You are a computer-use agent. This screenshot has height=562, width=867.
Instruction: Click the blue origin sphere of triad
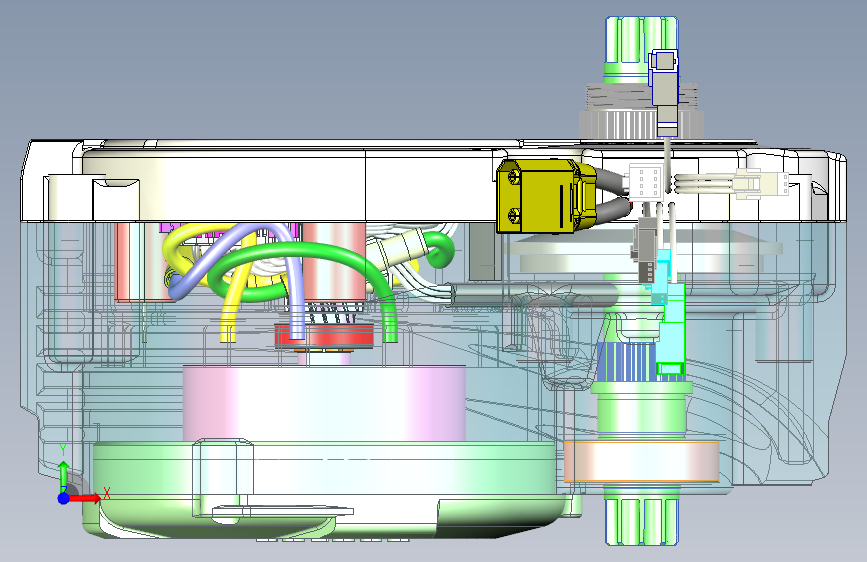(64, 498)
